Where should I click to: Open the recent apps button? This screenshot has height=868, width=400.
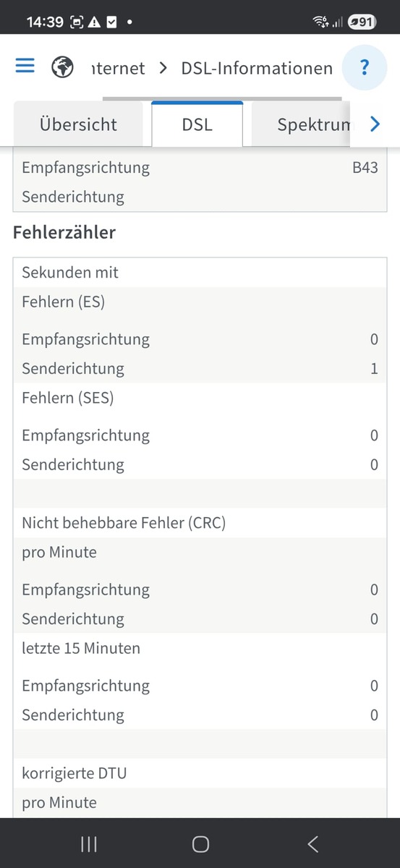pyautogui.click(x=88, y=843)
